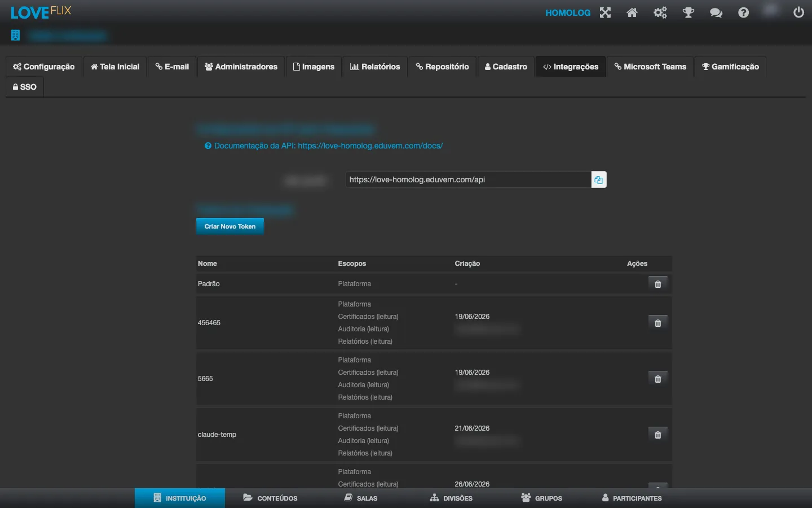Open the Tela Inicial tab

[116, 67]
